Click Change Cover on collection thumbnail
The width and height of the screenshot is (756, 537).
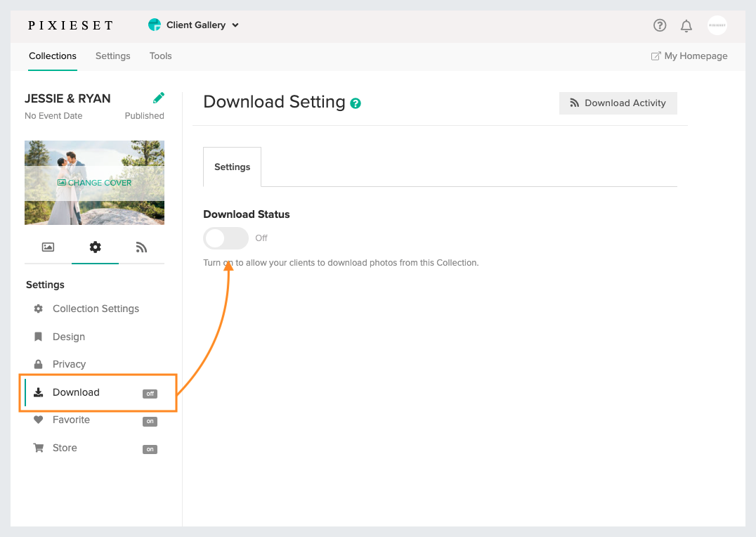coord(94,183)
